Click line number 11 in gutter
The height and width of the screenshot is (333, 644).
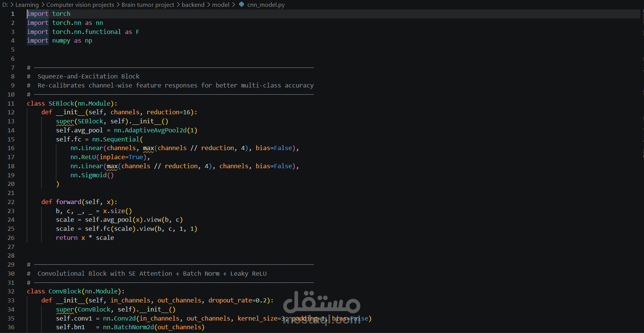click(x=11, y=103)
